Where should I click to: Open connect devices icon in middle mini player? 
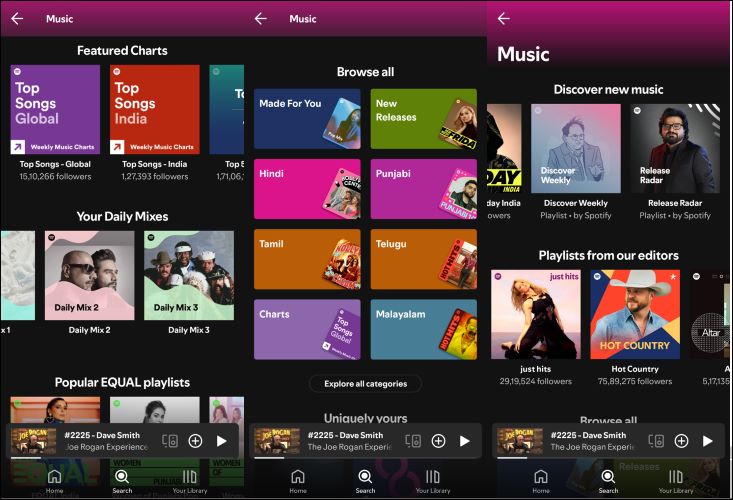coord(413,441)
